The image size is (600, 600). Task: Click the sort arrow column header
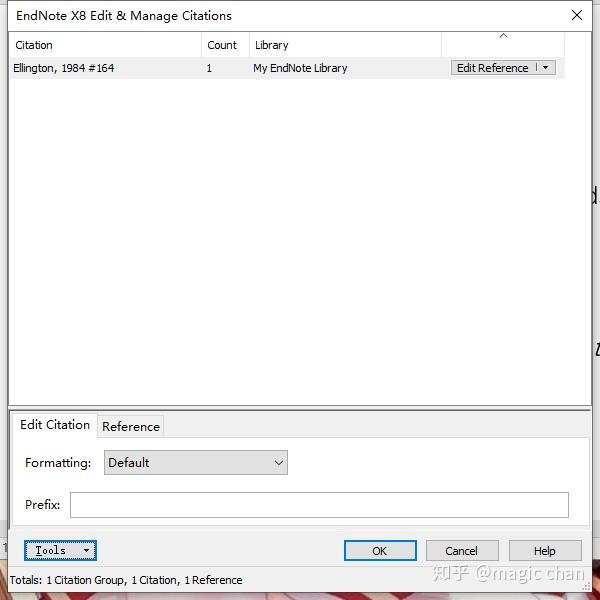(503, 45)
